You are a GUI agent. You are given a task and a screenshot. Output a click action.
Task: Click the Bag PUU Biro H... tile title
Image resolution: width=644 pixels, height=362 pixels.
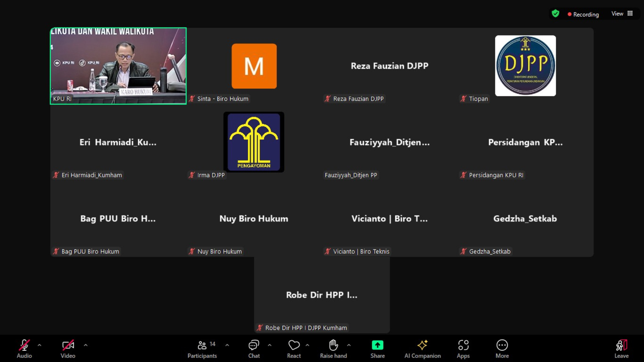(118, 219)
